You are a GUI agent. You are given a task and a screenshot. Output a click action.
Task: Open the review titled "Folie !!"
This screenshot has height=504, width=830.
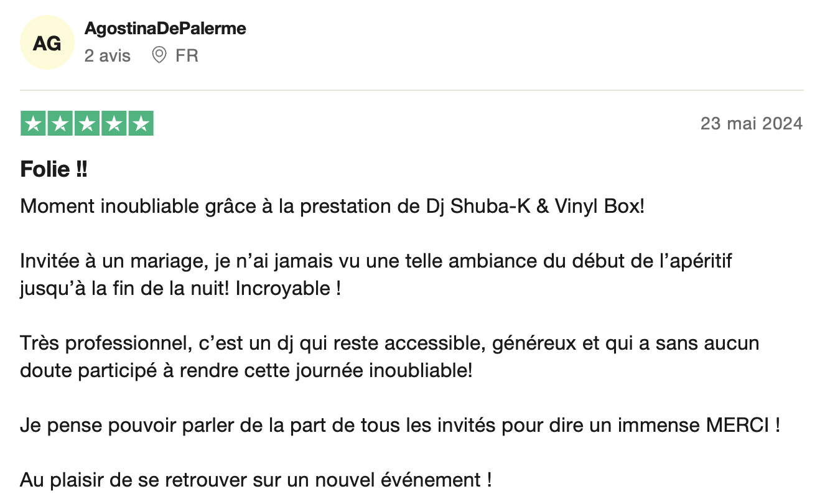pos(54,169)
